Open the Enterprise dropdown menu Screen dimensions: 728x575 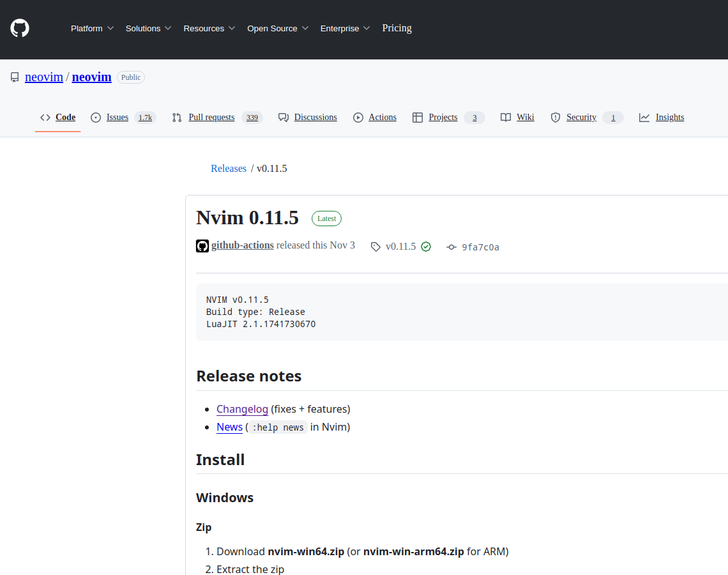[x=344, y=28]
